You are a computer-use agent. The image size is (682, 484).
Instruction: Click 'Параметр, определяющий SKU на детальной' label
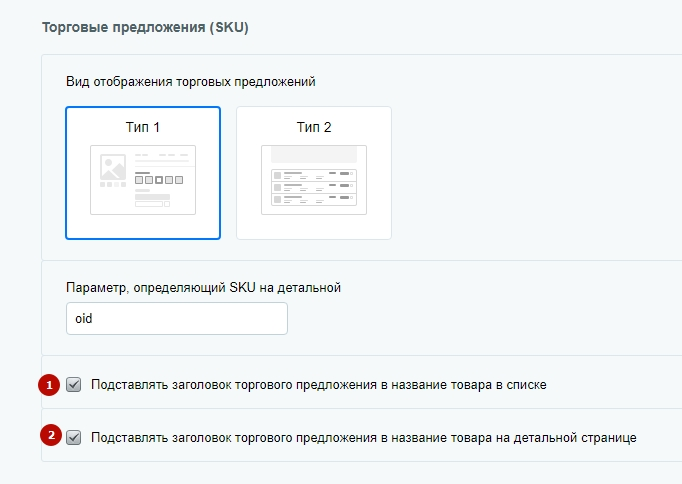[x=203, y=287]
